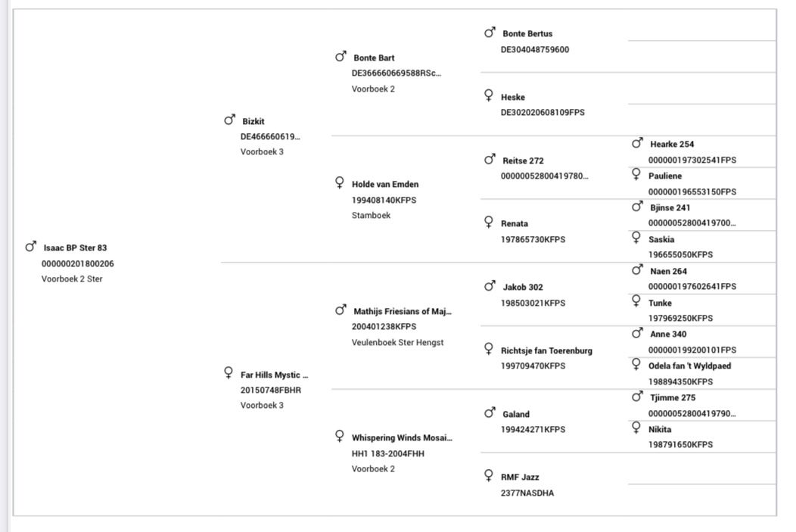Click the Anne 340 stallion name
The width and height of the screenshot is (796, 532).
point(669,334)
